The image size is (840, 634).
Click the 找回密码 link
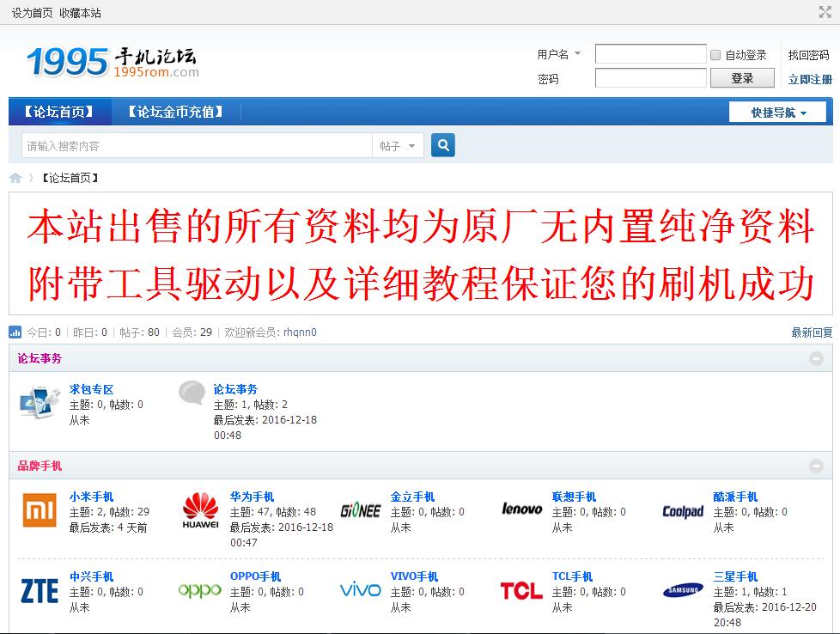pos(808,55)
